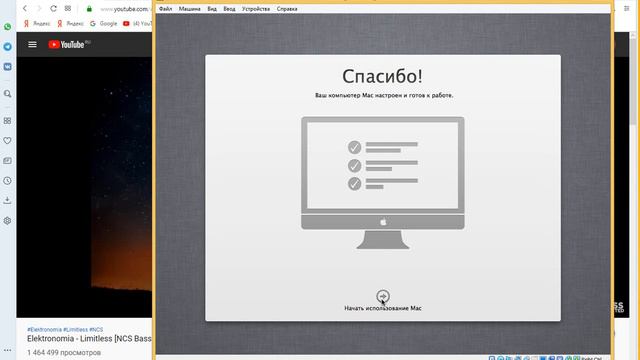Image resolution: width=640 pixels, height=360 pixels.
Task: Click the www.youtube.com address field
Action: tap(124, 9)
